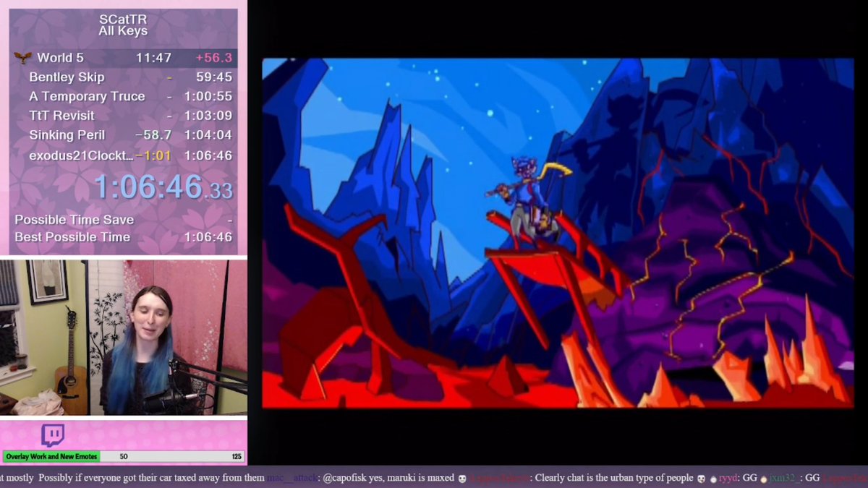Click the goal target value 125
Image resolution: width=868 pixels, height=488 pixels.
[237, 457]
